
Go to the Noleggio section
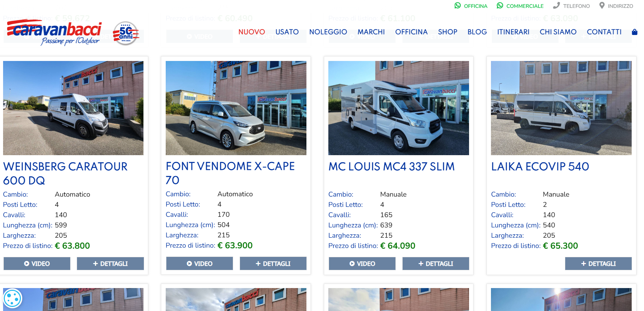point(328,32)
